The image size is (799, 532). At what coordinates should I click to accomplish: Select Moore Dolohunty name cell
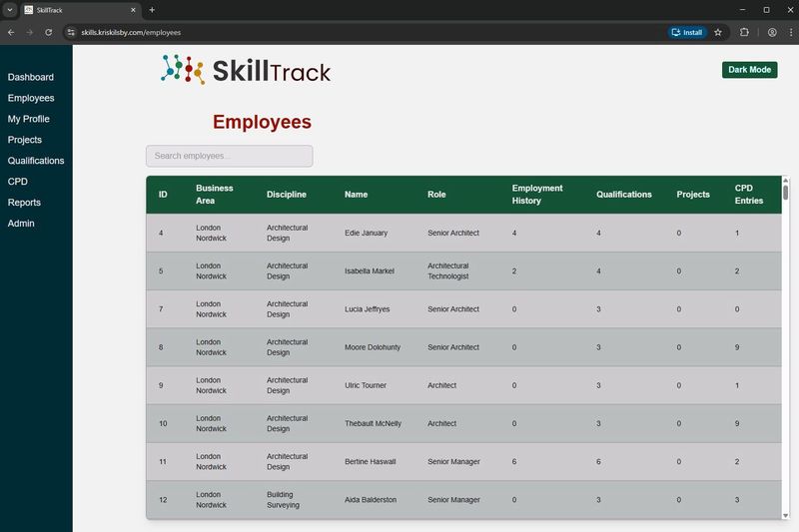[373, 347]
